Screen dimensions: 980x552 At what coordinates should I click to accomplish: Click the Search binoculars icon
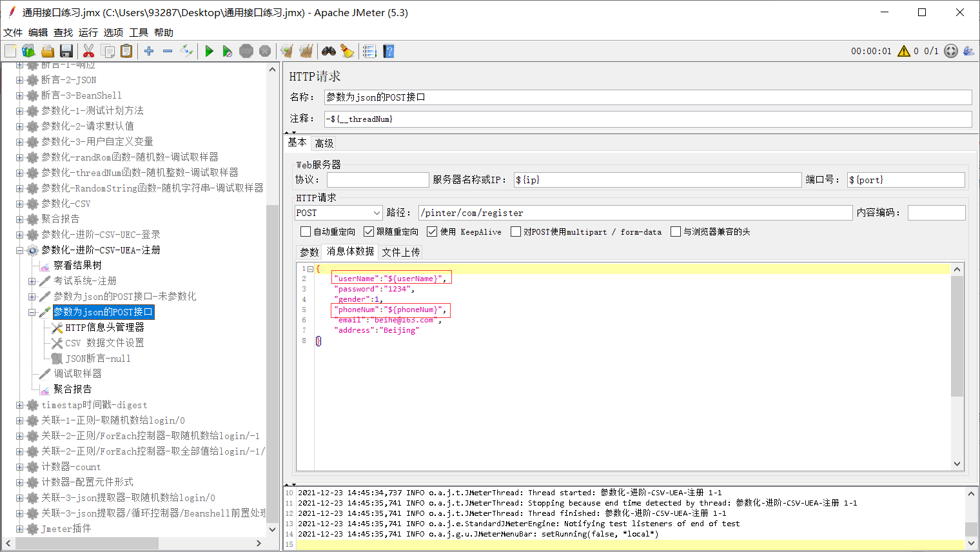click(x=329, y=51)
